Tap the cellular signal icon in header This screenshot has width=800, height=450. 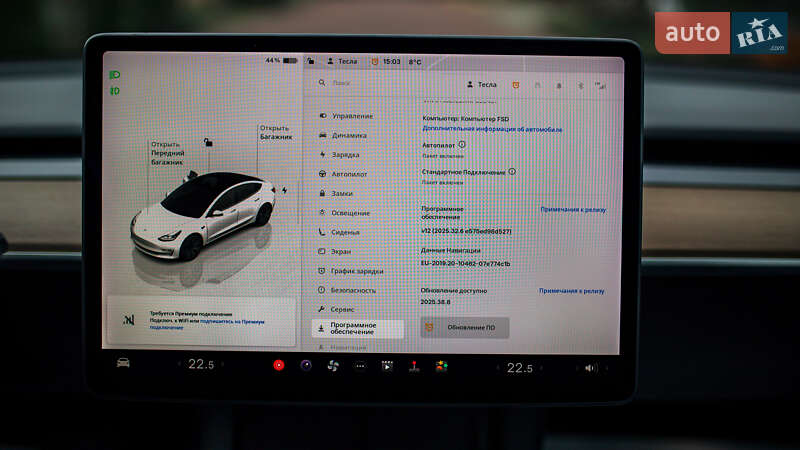(601, 86)
